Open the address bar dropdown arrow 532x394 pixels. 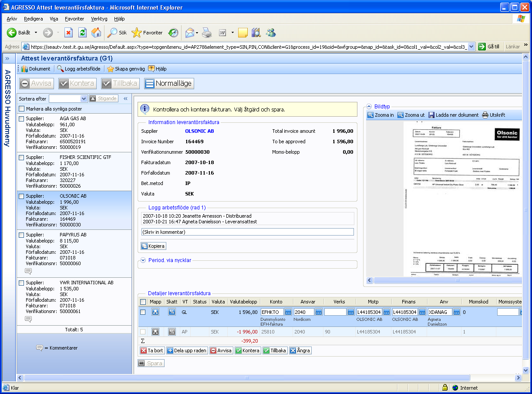(471, 47)
